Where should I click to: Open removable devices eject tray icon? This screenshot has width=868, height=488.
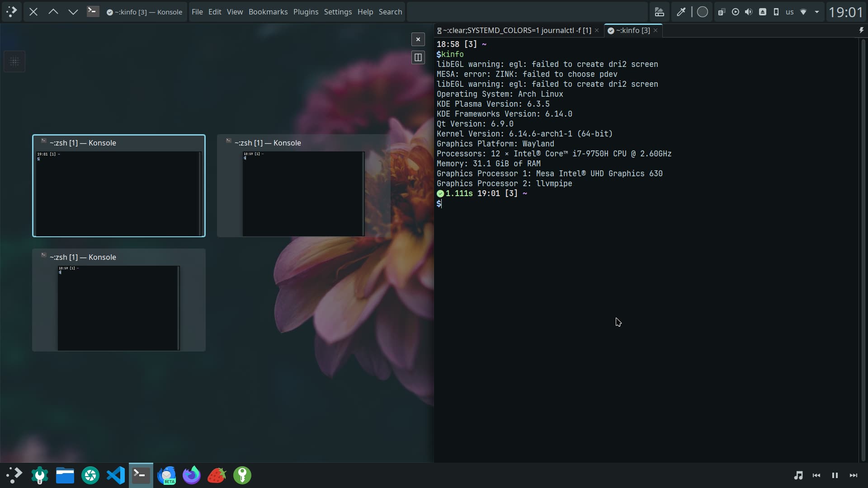point(763,12)
